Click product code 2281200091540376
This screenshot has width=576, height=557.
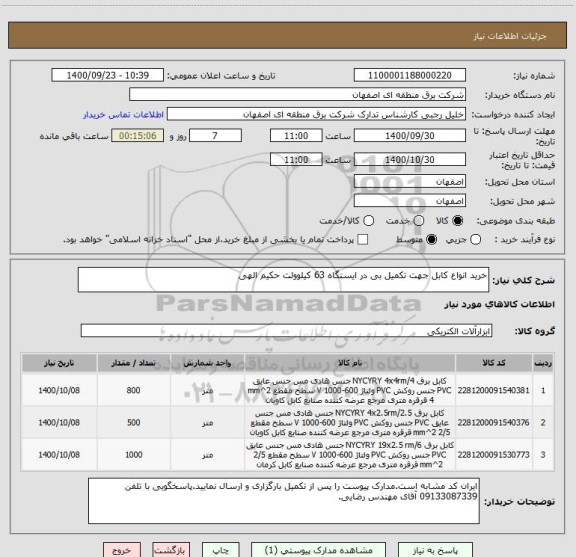point(493,423)
